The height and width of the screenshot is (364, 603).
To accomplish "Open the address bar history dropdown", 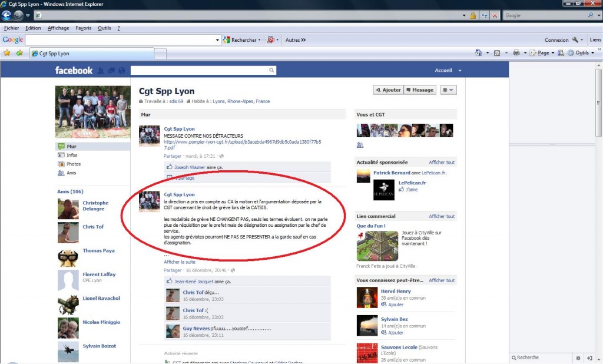I will tap(464, 15).
